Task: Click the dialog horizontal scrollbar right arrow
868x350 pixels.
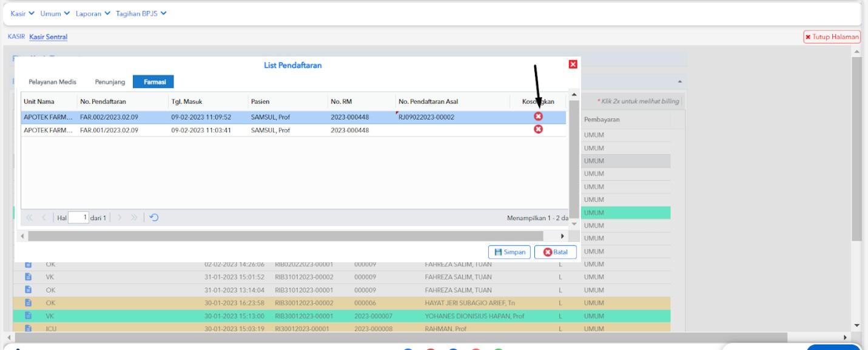Action: (562, 236)
